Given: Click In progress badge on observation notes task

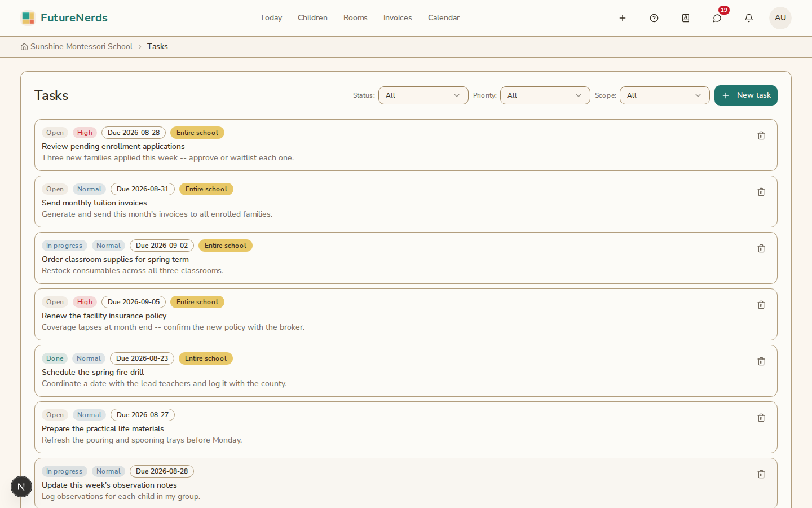Looking at the screenshot, I should pos(64,471).
